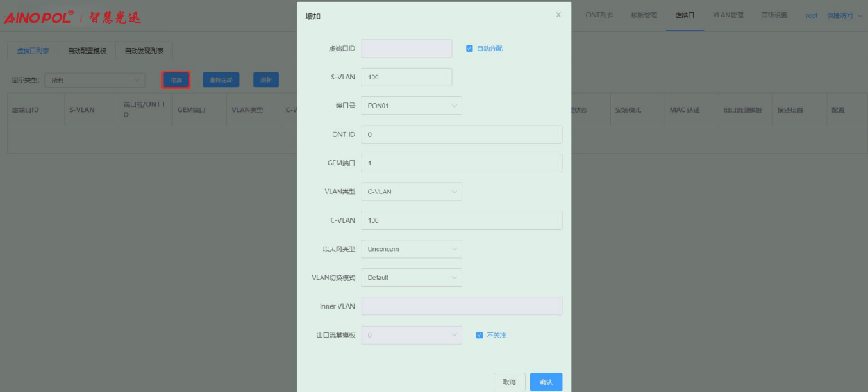Toggle the 不关注 checkbox

tap(480, 335)
